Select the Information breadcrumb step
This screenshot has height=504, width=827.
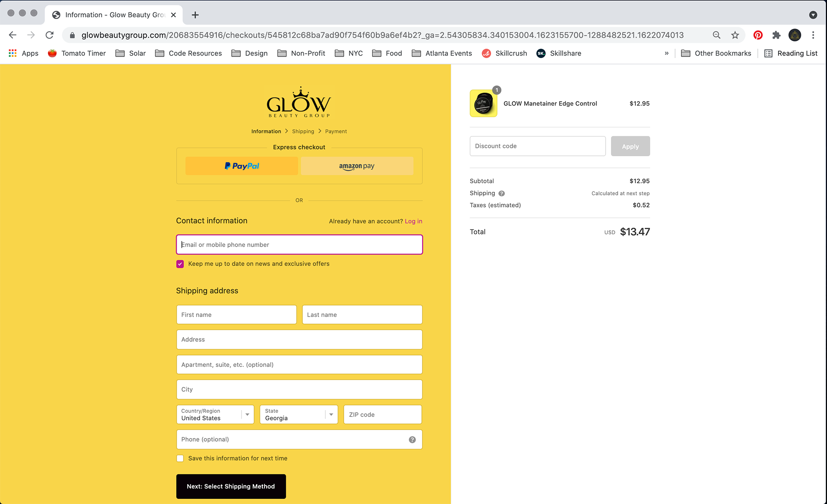[266, 131]
